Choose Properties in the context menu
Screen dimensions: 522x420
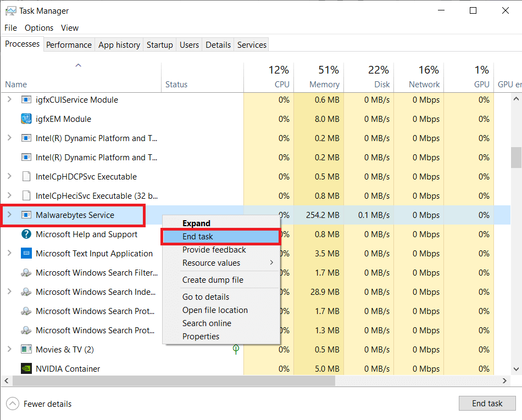(221, 337)
